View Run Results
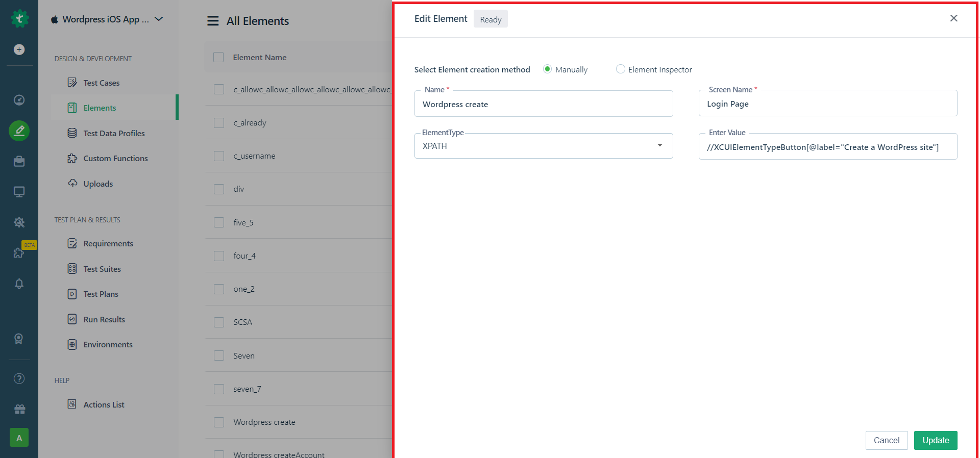 click(x=104, y=319)
